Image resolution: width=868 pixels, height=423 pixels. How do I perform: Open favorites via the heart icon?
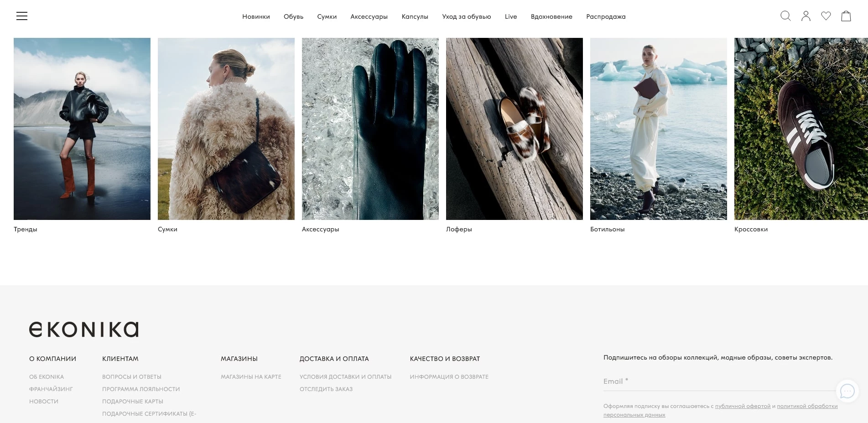pyautogui.click(x=826, y=16)
